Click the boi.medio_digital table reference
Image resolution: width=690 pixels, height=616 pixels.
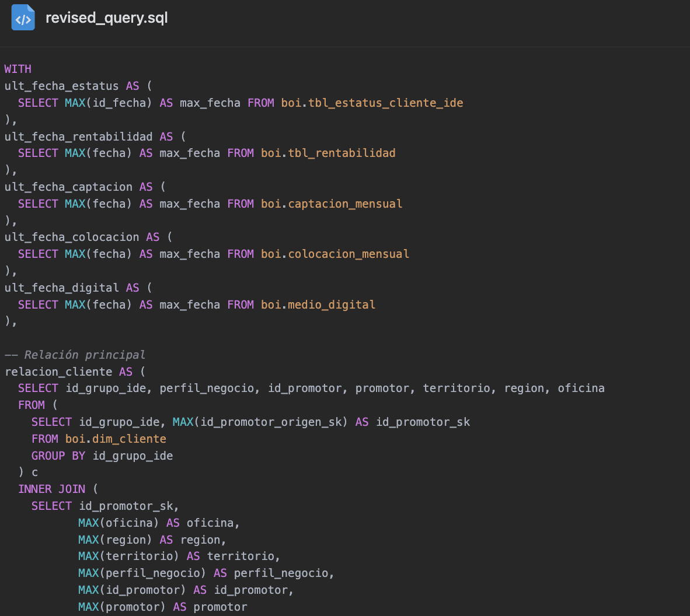coord(318,304)
